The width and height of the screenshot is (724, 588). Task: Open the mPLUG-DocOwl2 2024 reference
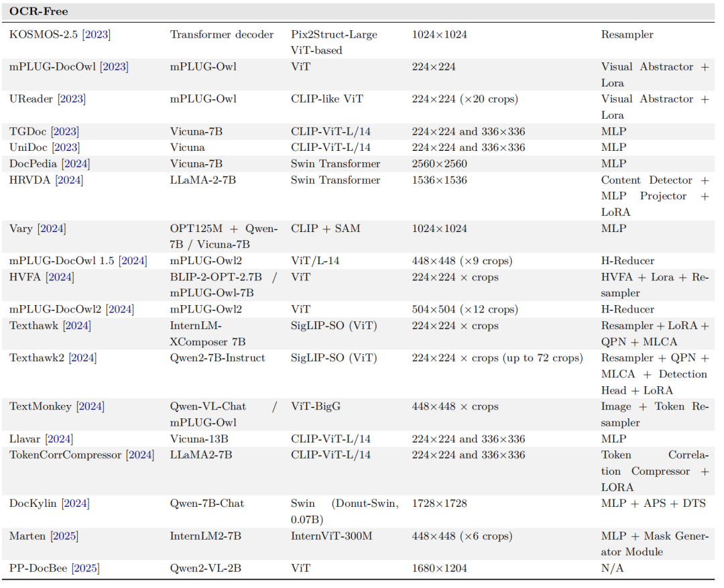(x=120, y=310)
